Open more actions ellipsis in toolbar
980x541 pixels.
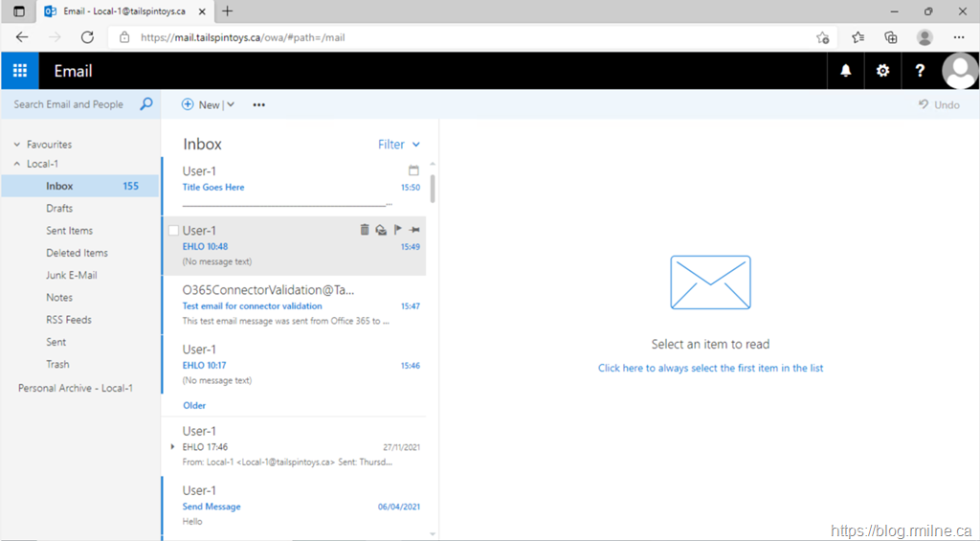pos(258,104)
